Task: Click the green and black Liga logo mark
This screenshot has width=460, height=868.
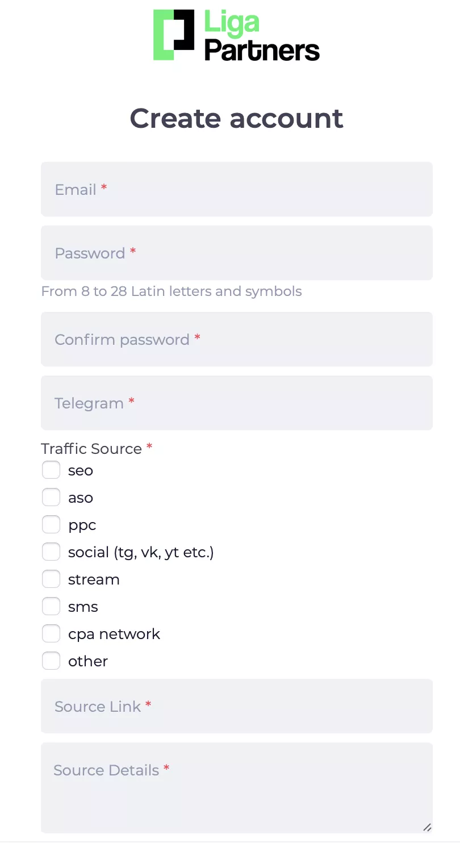Action: coord(174,35)
